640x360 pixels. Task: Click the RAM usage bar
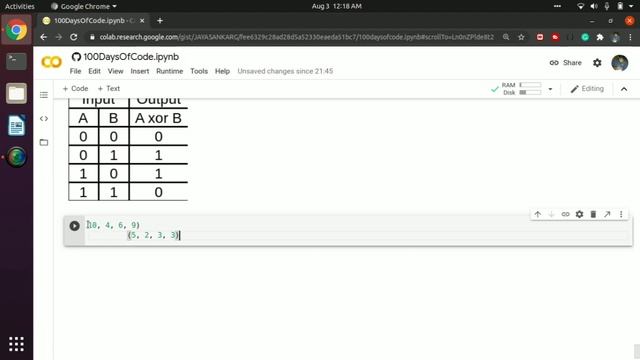[530, 85]
